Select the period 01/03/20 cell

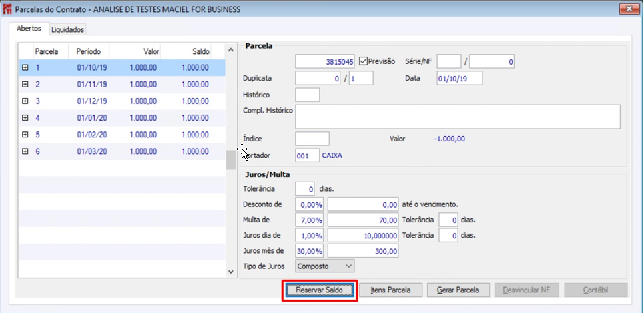point(92,151)
